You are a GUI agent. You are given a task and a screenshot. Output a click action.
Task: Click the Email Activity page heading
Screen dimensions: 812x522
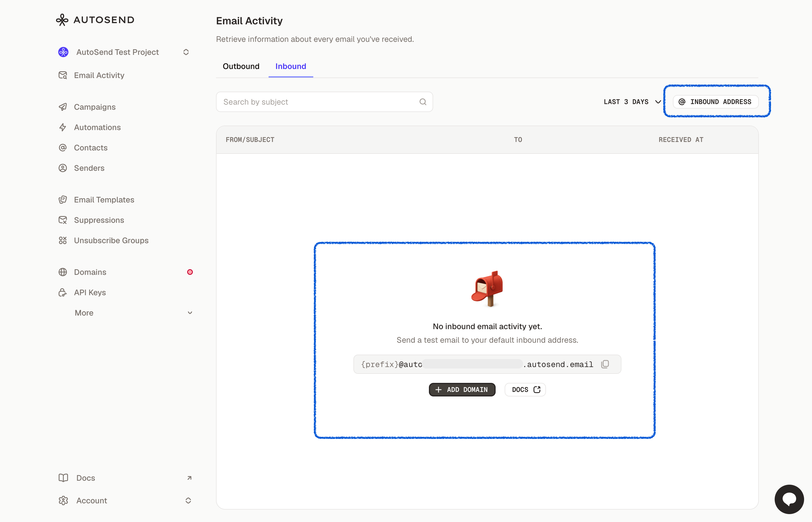pos(249,21)
